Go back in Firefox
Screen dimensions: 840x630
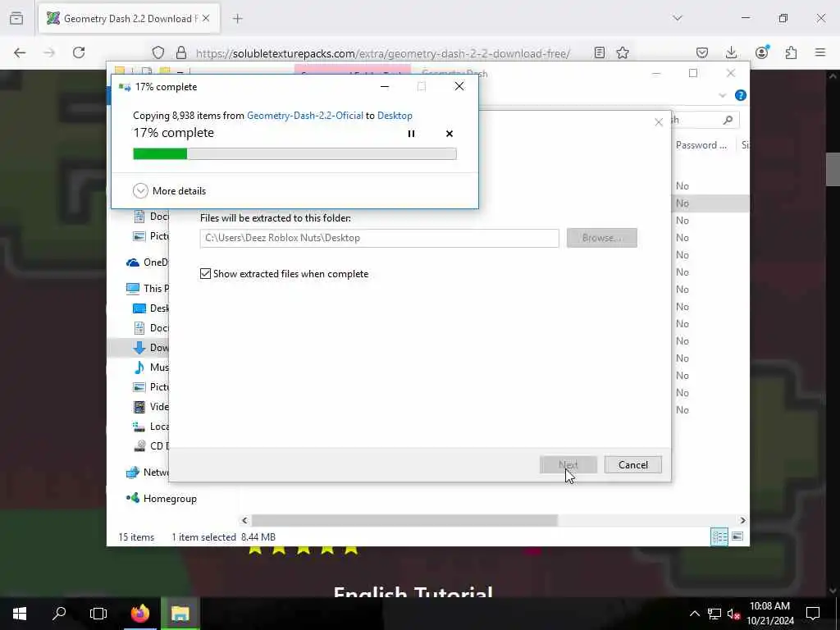point(20,52)
